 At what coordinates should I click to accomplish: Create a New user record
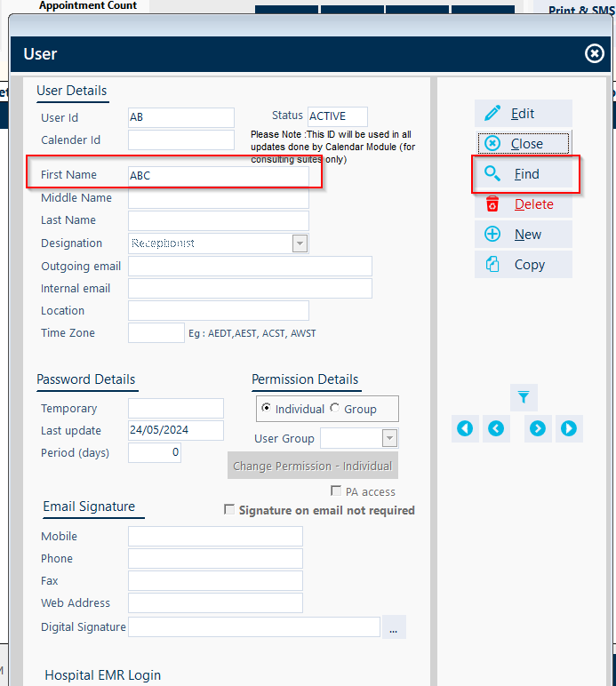523,235
